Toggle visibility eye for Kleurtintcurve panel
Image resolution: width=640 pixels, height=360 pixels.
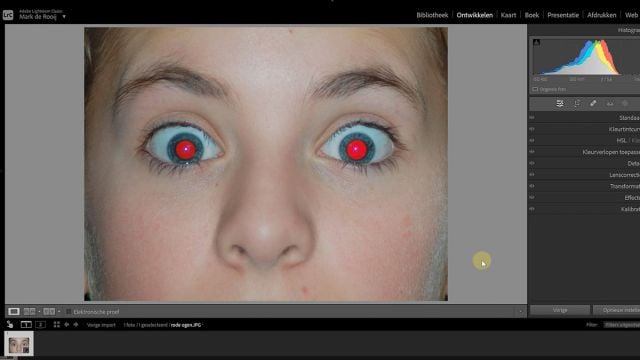[x=532, y=129]
